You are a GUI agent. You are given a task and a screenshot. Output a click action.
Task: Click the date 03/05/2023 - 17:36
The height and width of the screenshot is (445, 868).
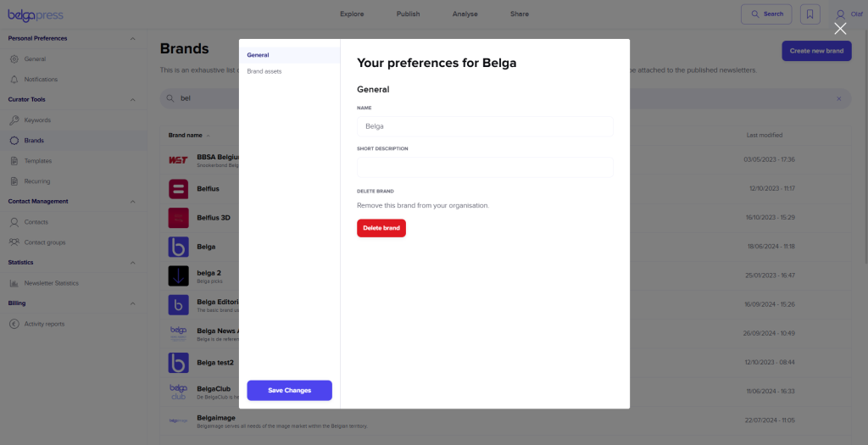click(x=769, y=159)
